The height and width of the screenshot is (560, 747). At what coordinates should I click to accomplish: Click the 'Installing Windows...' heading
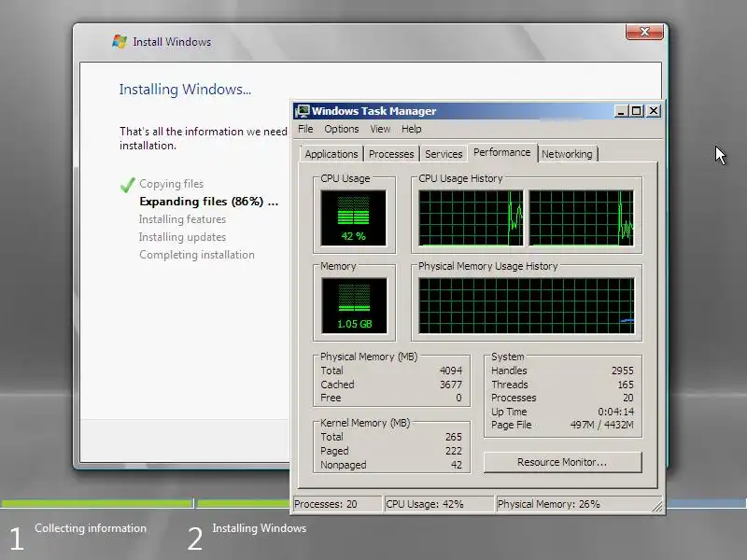pyautogui.click(x=185, y=90)
